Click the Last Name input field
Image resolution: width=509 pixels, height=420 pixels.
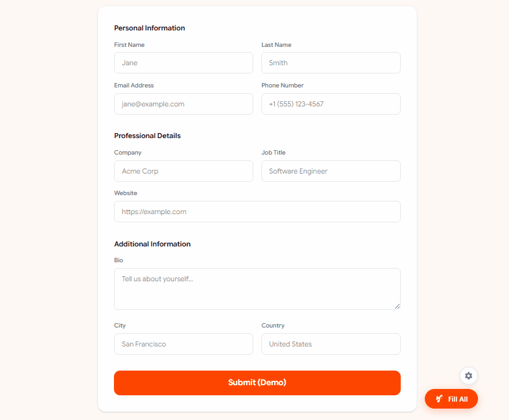330,63
